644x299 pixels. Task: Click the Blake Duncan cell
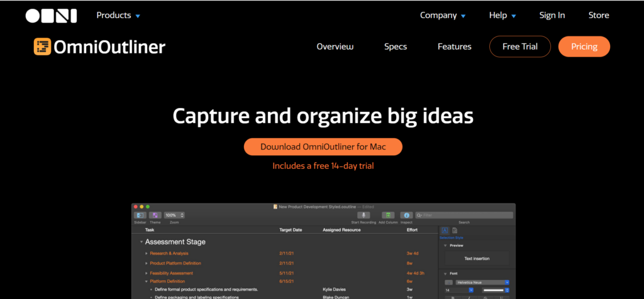click(x=336, y=297)
